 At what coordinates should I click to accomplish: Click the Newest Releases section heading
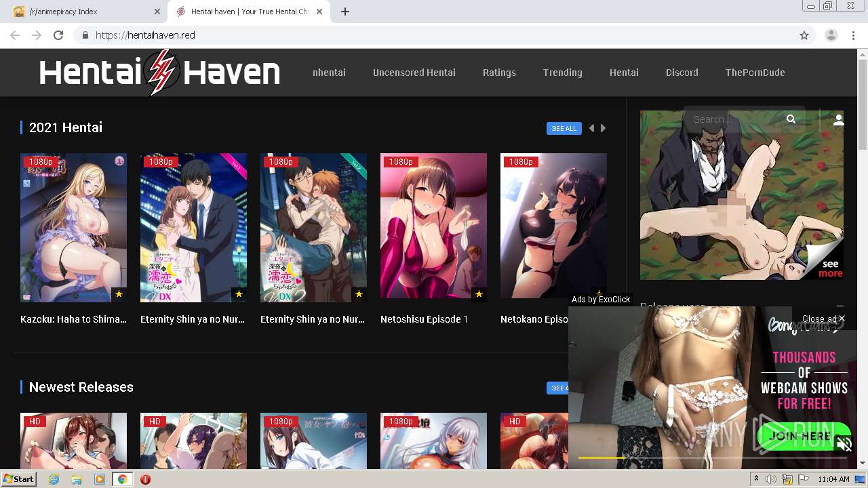coord(81,387)
